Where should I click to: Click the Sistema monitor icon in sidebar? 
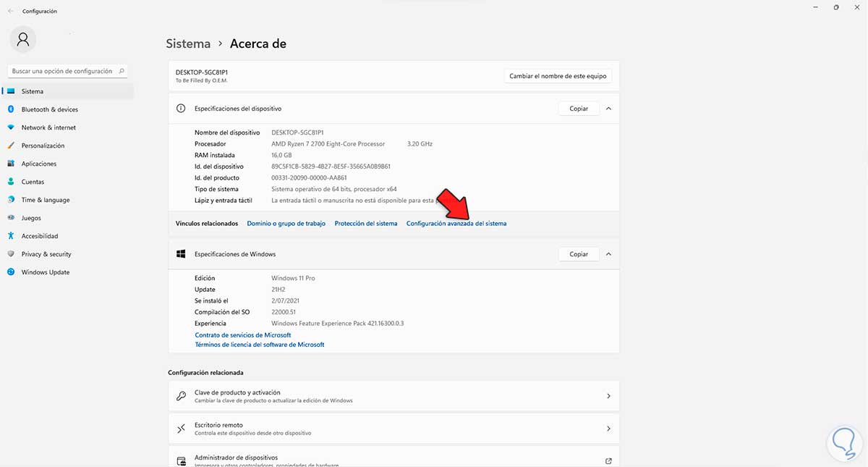[11, 91]
